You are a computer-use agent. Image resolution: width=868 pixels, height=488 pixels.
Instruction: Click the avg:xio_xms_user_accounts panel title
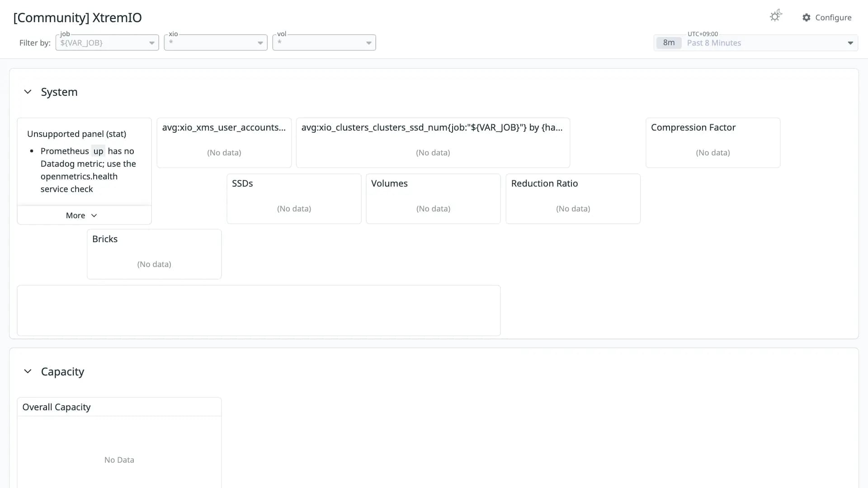[x=224, y=127]
